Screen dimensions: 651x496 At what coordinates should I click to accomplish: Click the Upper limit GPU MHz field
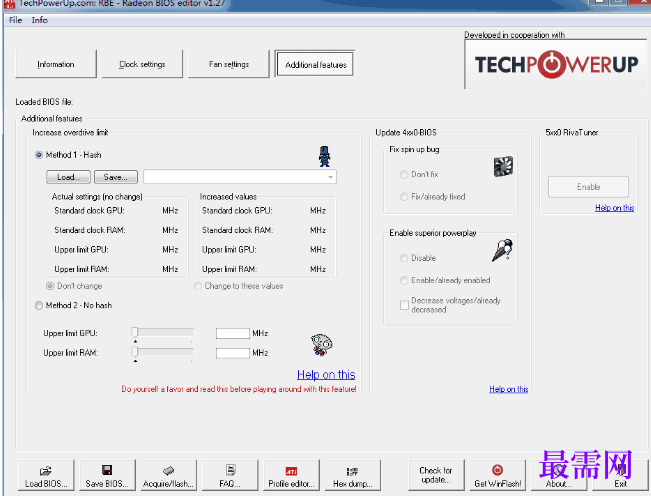(233, 333)
